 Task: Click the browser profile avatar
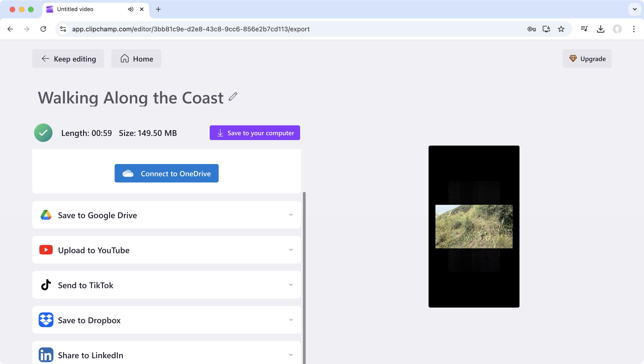[618, 29]
